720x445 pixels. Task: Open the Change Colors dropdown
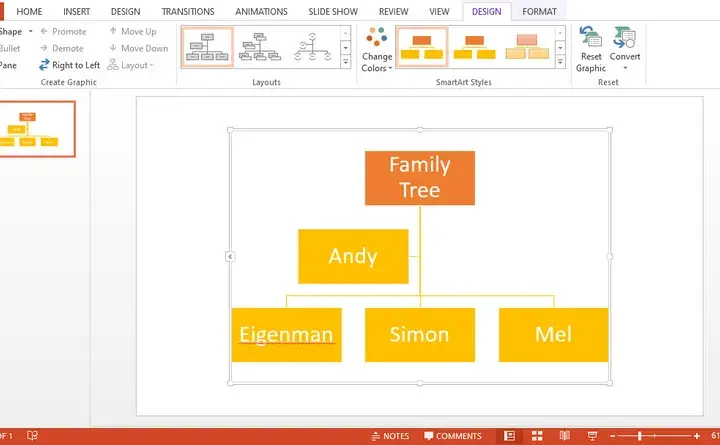377,49
